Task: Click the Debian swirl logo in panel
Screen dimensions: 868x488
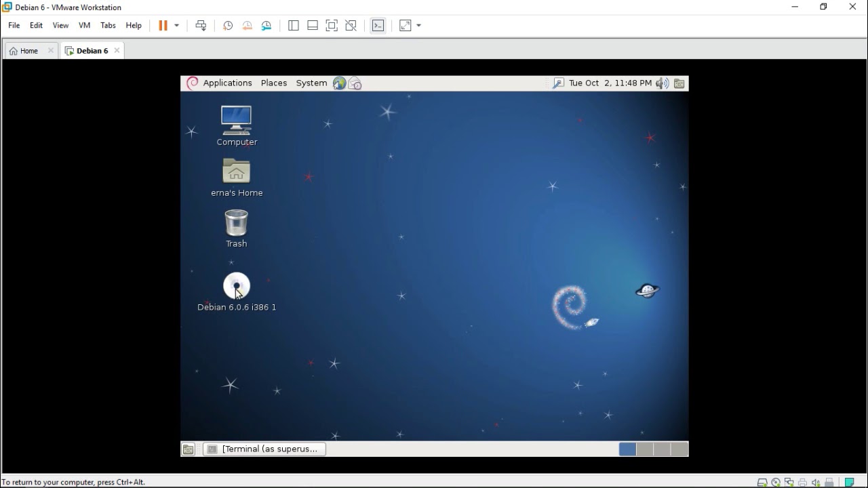Action: [192, 83]
